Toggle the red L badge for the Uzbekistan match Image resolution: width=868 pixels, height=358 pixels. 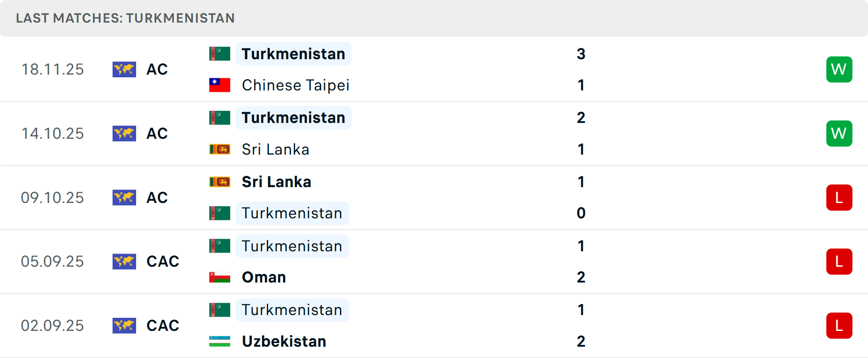(839, 325)
